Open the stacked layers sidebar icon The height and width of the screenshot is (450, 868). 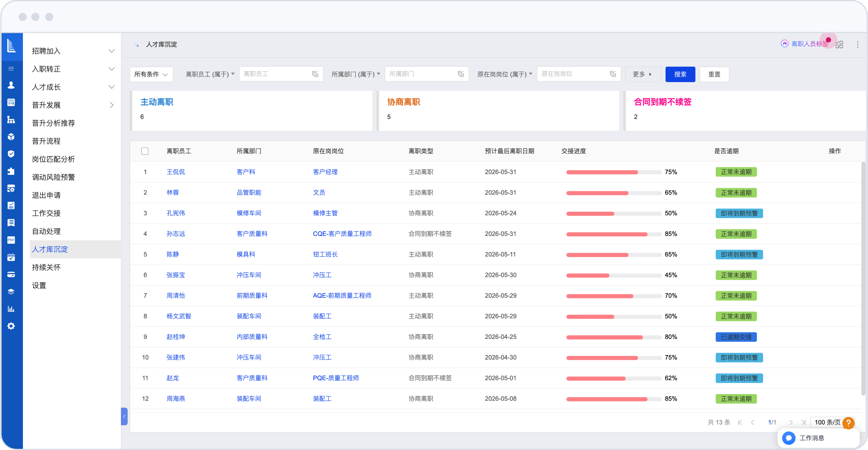11,291
